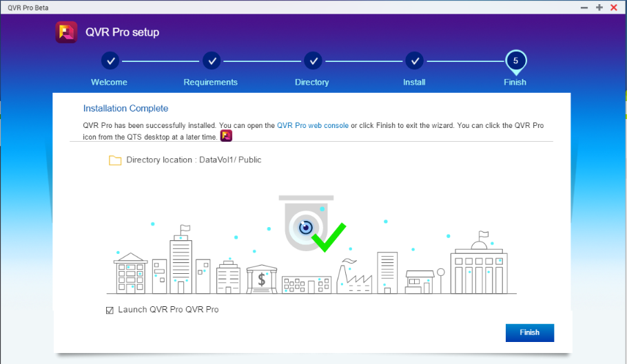Click the small QVR Pro icon after text
The height and width of the screenshot is (364, 627).
pos(226,136)
